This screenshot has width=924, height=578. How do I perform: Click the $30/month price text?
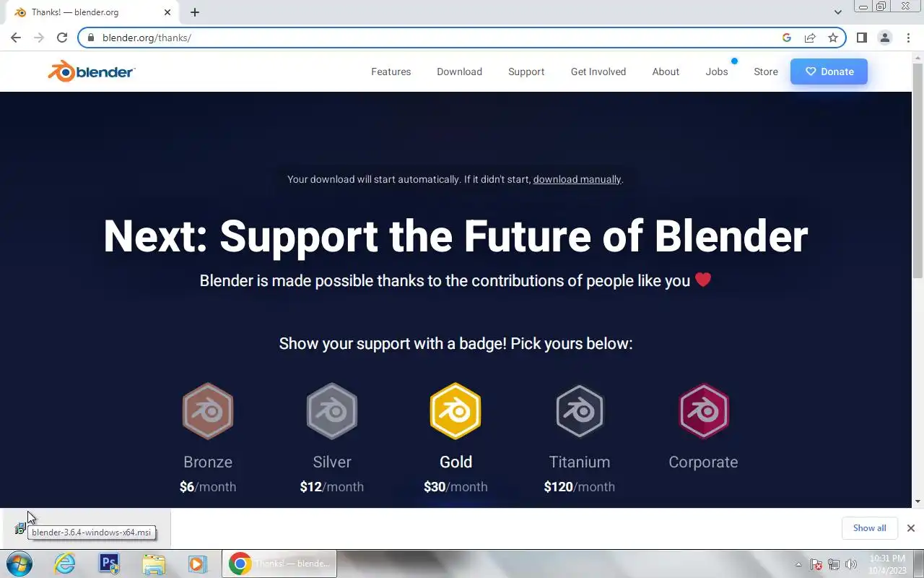pyautogui.click(x=456, y=487)
